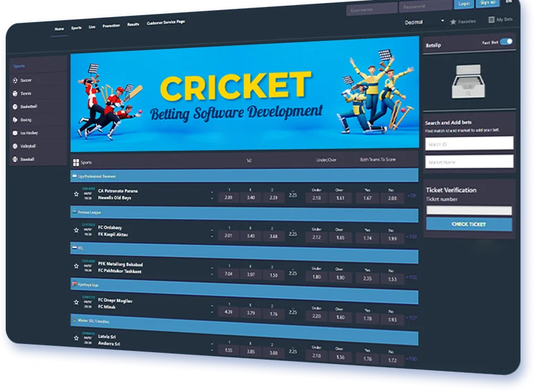This screenshot has height=392, width=549.
Task: Click the empty betslip box icon
Action: [x=469, y=81]
